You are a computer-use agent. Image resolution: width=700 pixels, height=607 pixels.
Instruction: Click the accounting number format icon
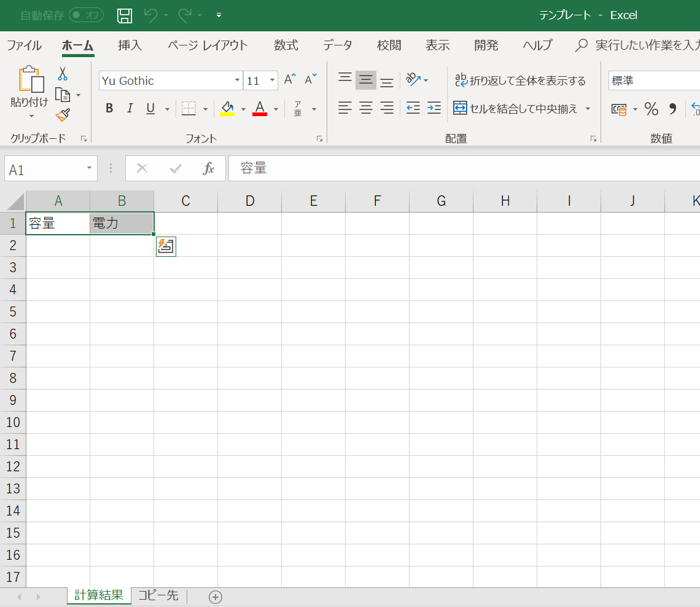coord(619,109)
